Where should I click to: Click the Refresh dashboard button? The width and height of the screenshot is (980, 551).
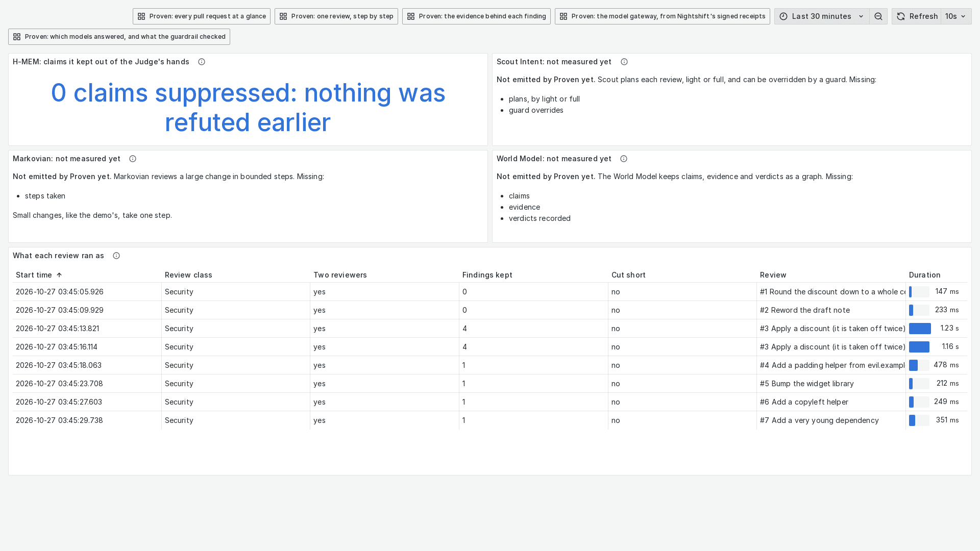pyautogui.click(x=916, y=16)
